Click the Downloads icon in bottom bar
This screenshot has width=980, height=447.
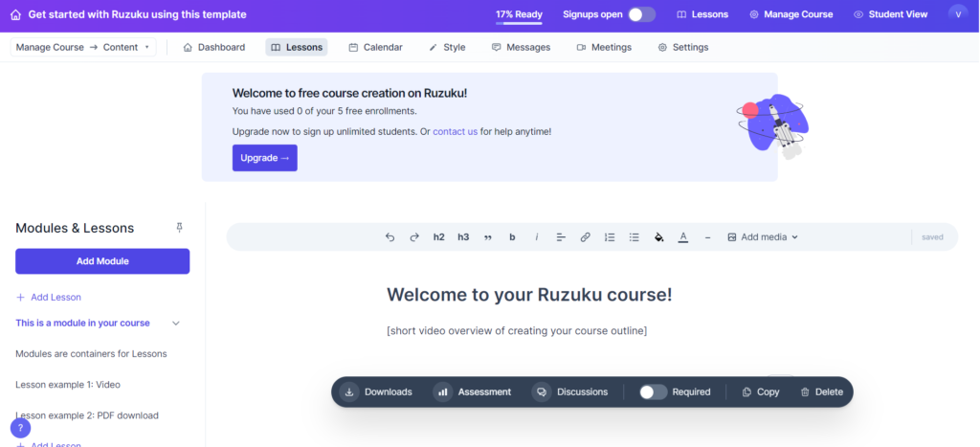point(349,392)
